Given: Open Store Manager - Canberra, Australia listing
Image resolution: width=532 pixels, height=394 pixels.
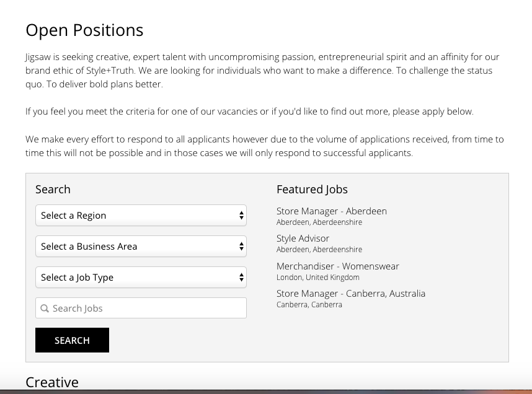Looking at the screenshot, I should point(351,294).
